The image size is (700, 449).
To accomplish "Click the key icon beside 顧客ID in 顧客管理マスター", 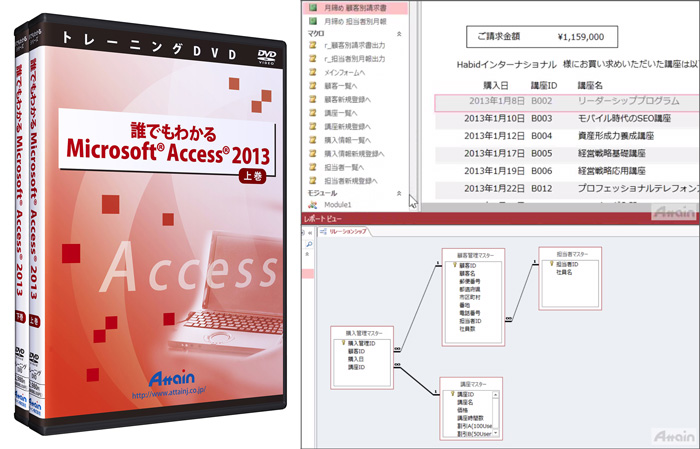I will (454, 265).
